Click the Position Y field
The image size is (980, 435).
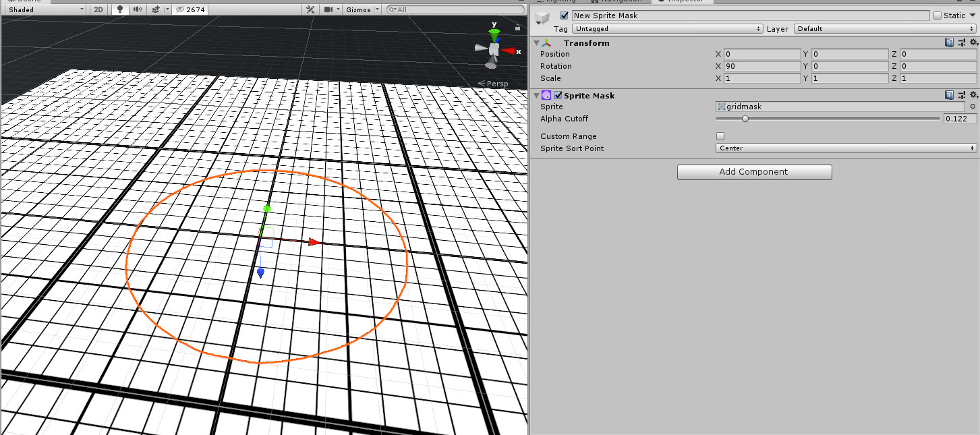(850, 54)
